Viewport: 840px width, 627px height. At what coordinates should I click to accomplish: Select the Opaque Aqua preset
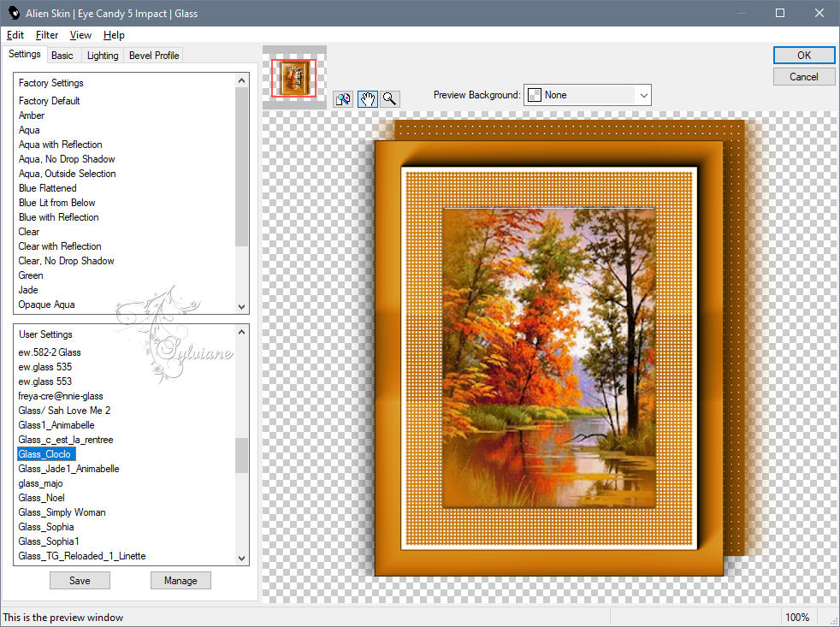(x=46, y=305)
